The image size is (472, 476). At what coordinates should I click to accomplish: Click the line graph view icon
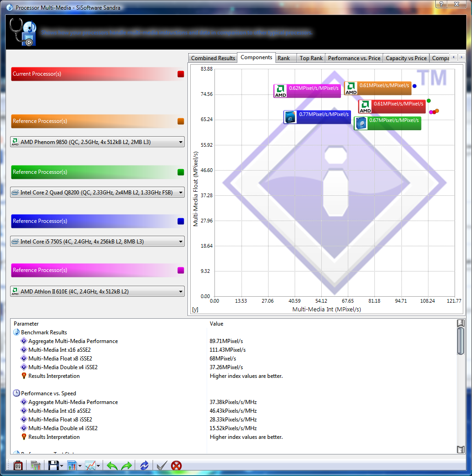pos(90,465)
